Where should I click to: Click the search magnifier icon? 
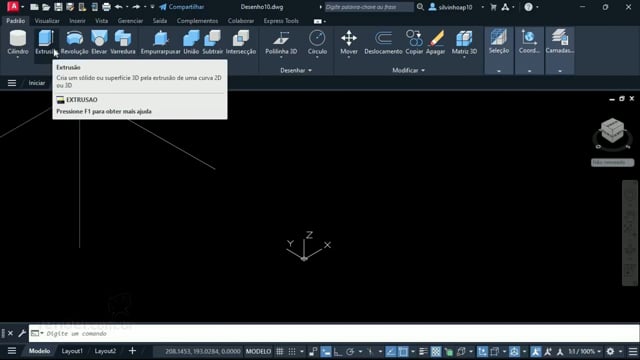tap(420, 7)
